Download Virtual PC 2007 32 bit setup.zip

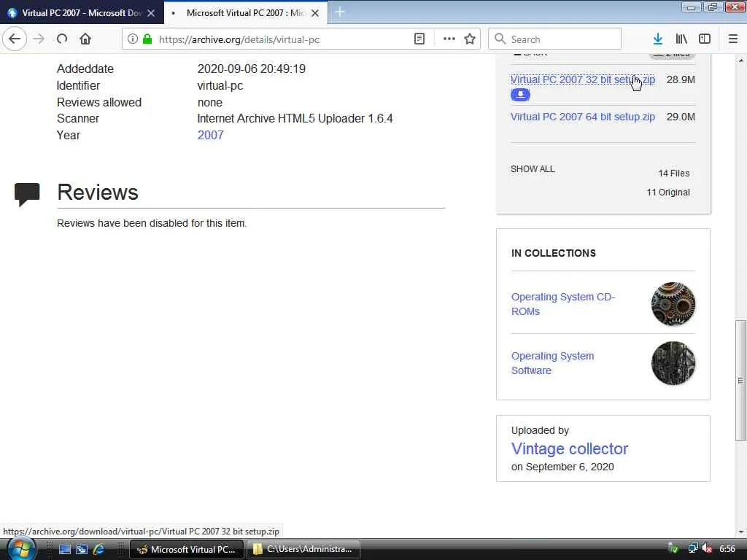pos(583,79)
